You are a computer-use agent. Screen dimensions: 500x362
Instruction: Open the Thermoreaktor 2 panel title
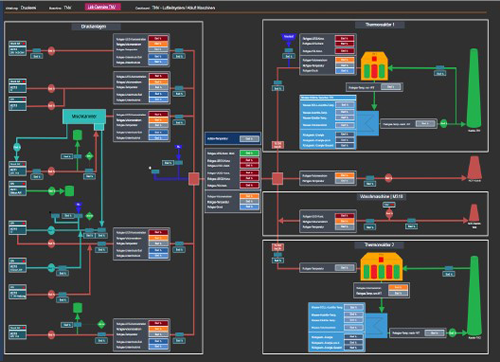[x=379, y=245]
